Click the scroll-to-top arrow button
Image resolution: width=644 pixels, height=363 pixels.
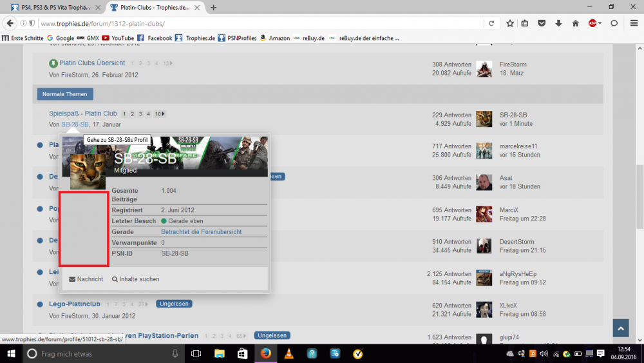point(620,328)
